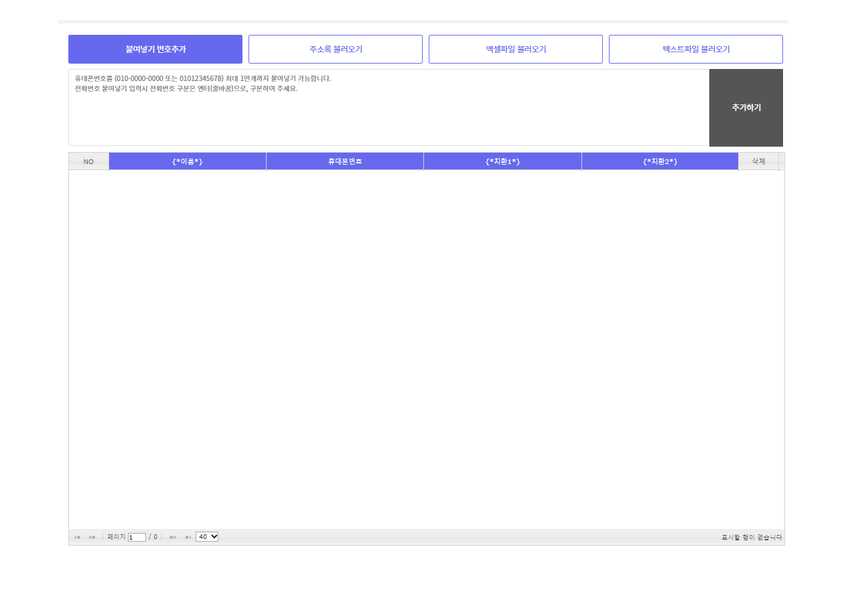Click the previous page pager icon
This screenshot has height=616, width=844.
tap(92, 537)
